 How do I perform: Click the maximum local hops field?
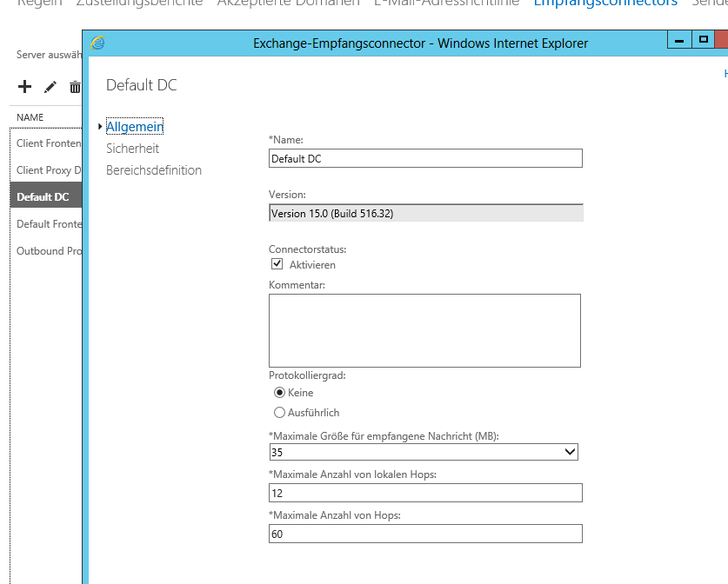[x=425, y=493]
